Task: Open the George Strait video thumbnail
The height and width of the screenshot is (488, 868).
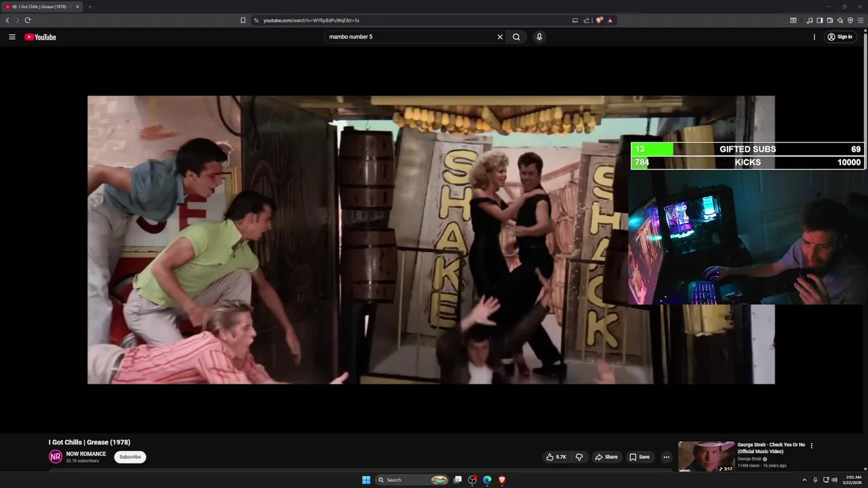Action: click(706, 457)
